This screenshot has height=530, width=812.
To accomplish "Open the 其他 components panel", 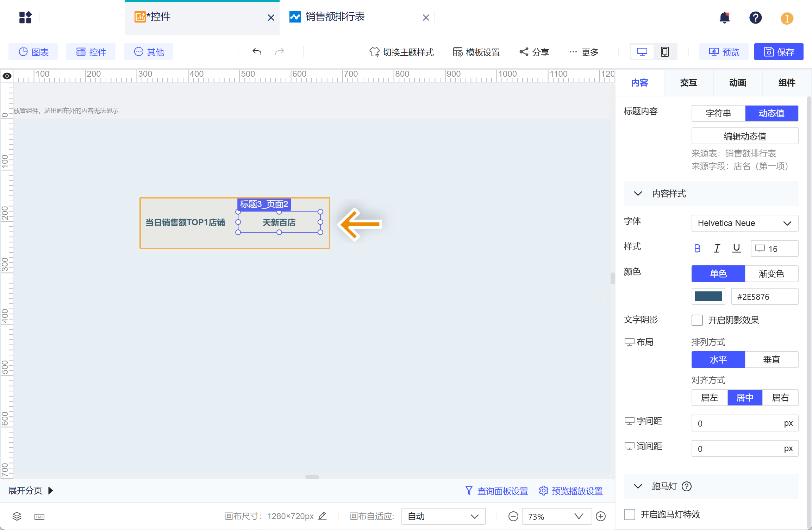I will pos(148,52).
